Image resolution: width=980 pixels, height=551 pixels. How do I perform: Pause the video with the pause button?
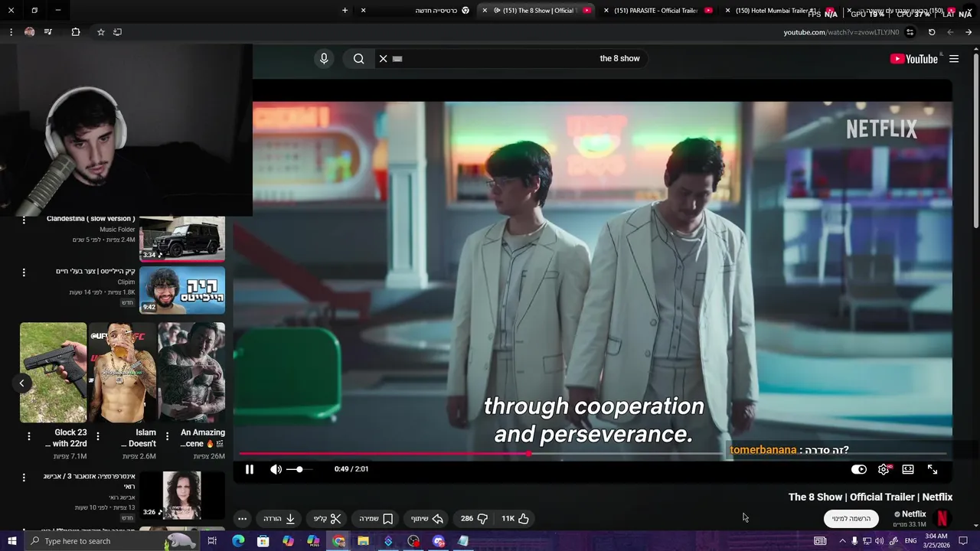point(249,469)
